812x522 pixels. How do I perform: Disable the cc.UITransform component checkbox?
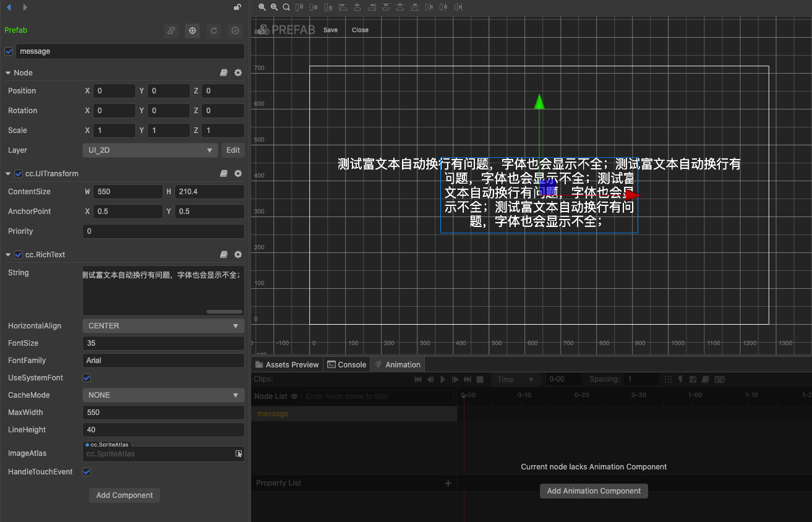tap(19, 174)
